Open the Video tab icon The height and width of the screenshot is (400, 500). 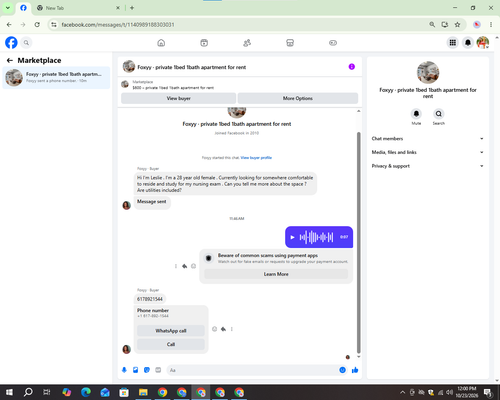[204, 43]
